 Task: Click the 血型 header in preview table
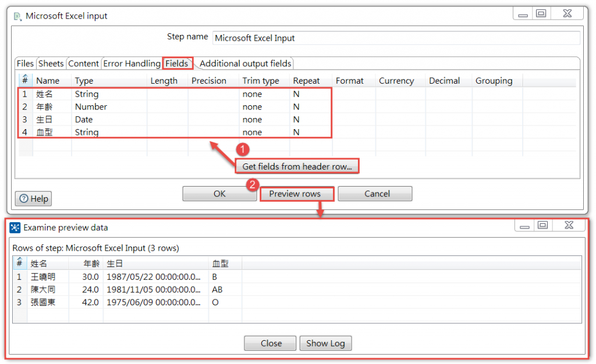(x=225, y=263)
